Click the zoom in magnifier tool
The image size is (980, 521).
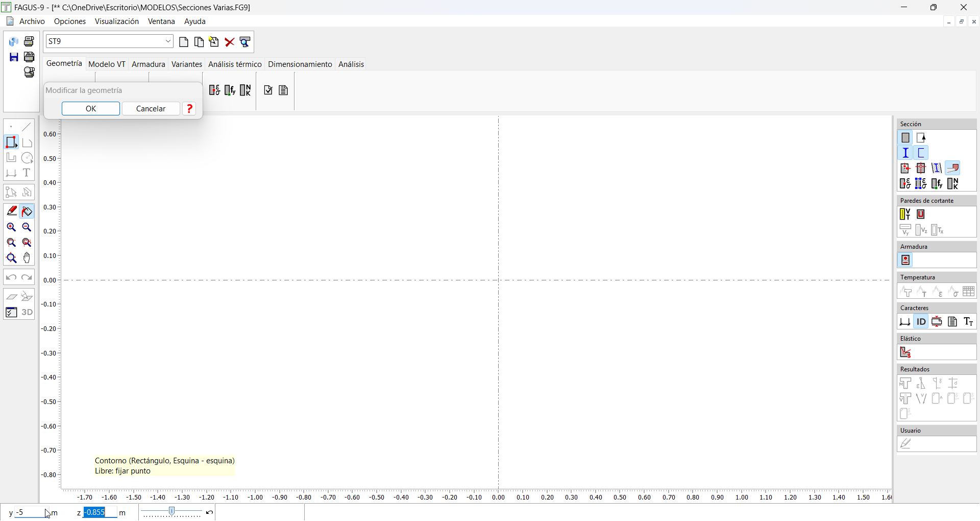coord(11,228)
